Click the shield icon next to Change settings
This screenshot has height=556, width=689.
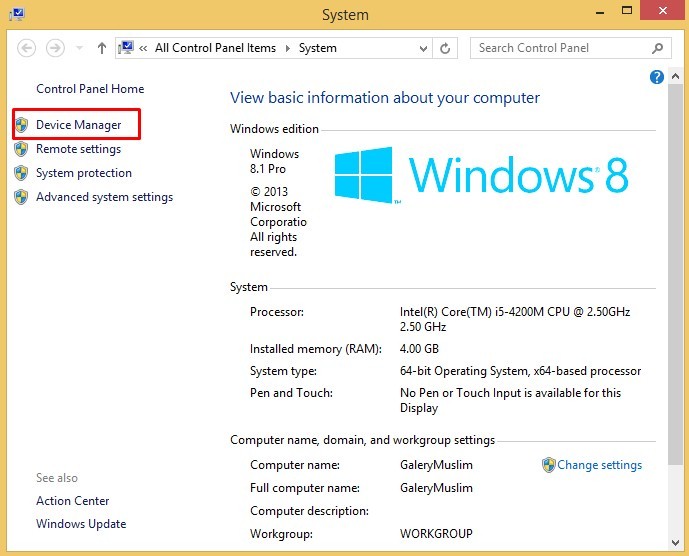coord(548,465)
